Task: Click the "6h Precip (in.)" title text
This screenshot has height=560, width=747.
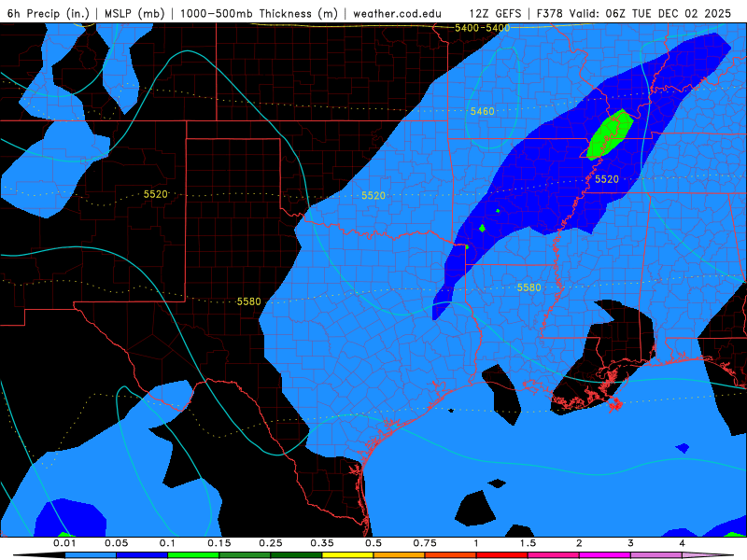Action: tap(49, 13)
